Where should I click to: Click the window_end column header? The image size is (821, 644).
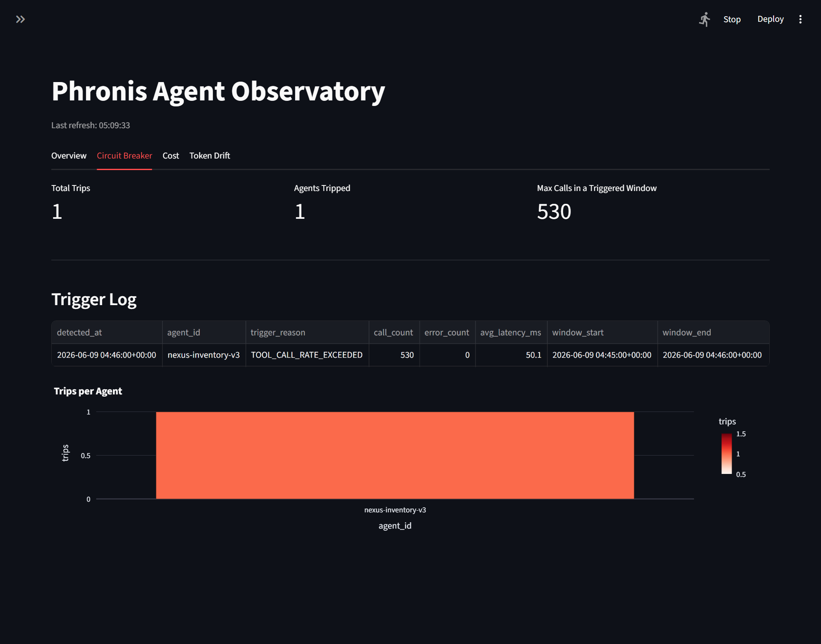click(x=713, y=332)
